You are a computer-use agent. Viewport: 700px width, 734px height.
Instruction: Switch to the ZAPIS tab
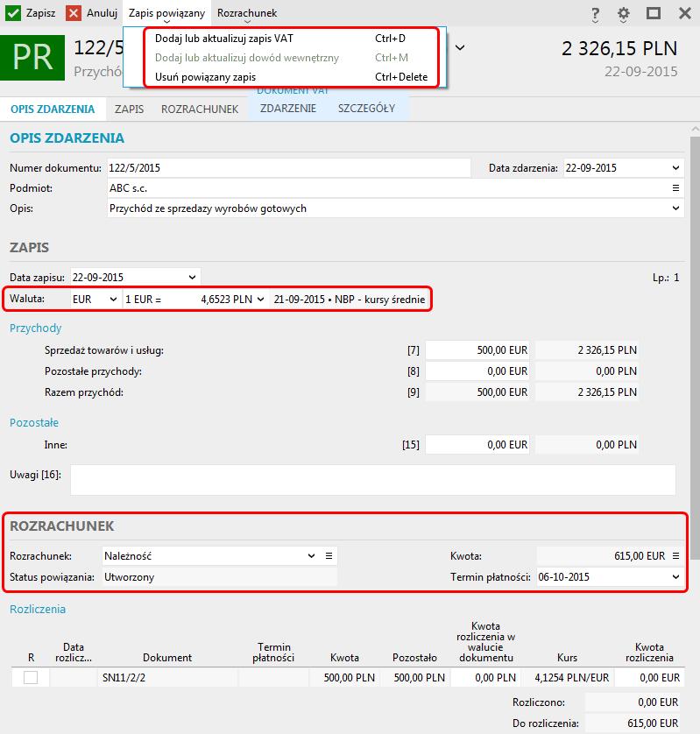click(130, 109)
